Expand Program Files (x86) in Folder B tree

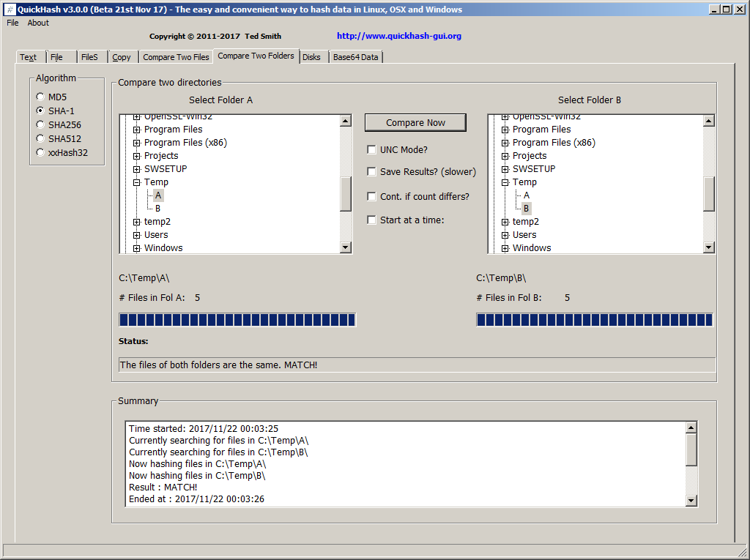pos(505,143)
